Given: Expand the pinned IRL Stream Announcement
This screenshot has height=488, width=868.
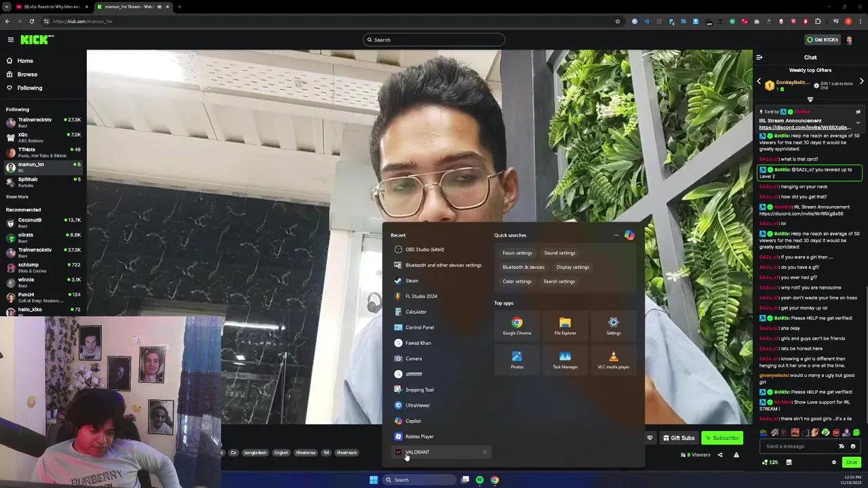Looking at the screenshot, I should click(858, 123).
